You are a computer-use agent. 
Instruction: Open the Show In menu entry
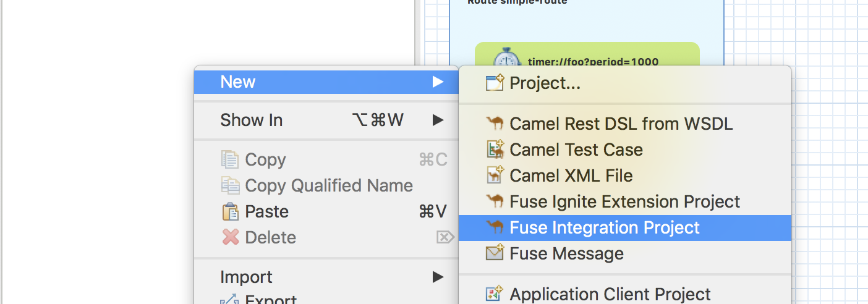pyautogui.click(x=252, y=120)
